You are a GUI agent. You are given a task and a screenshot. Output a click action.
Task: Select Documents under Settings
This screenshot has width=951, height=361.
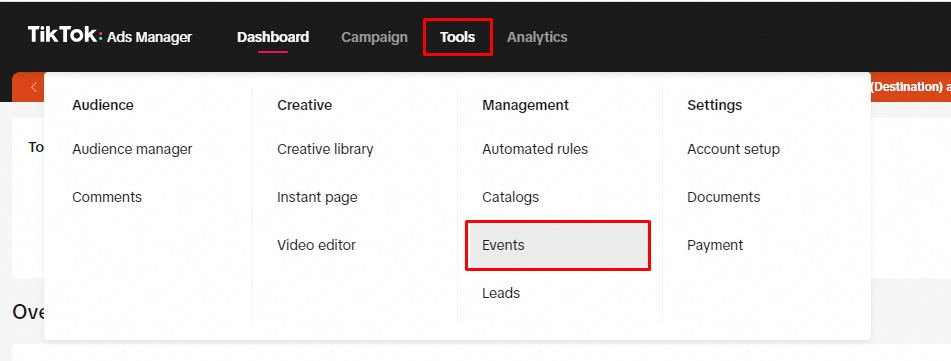click(724, 197)
